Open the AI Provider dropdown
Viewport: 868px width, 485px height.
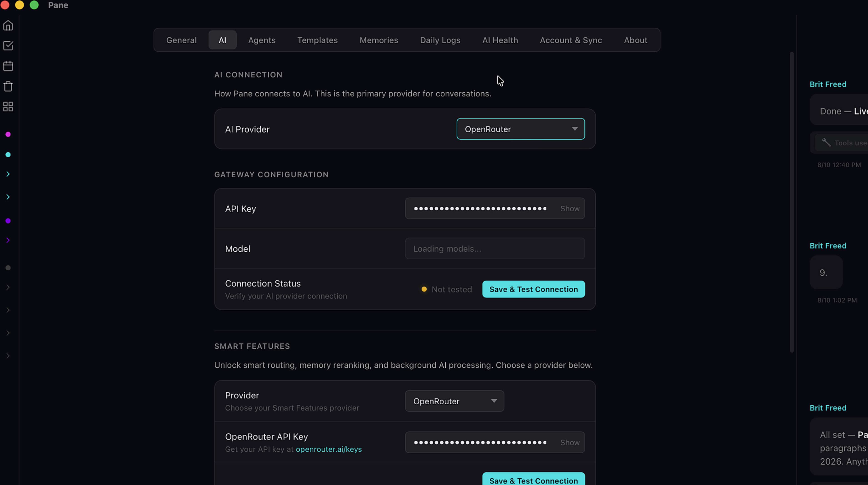(x=521, y=129)
